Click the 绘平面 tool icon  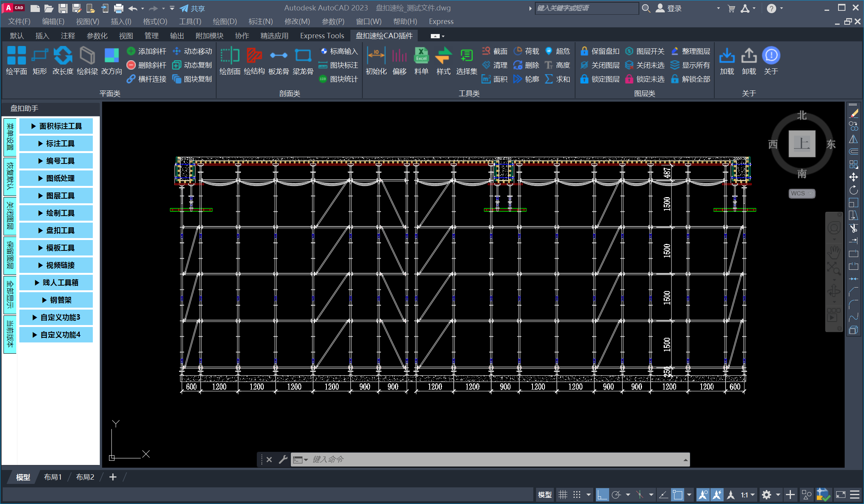click(17, 56)
